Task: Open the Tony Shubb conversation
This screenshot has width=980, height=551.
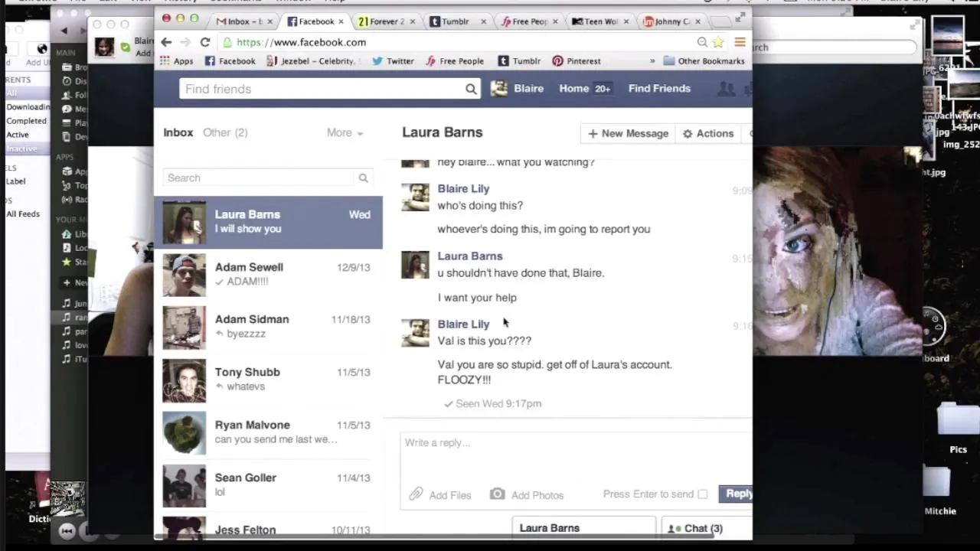Action: 268,380
